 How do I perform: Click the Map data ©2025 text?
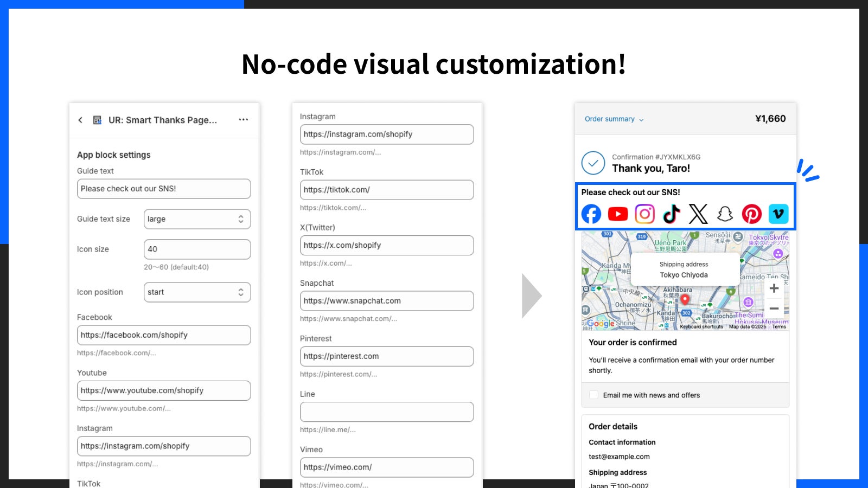[748, 327]
